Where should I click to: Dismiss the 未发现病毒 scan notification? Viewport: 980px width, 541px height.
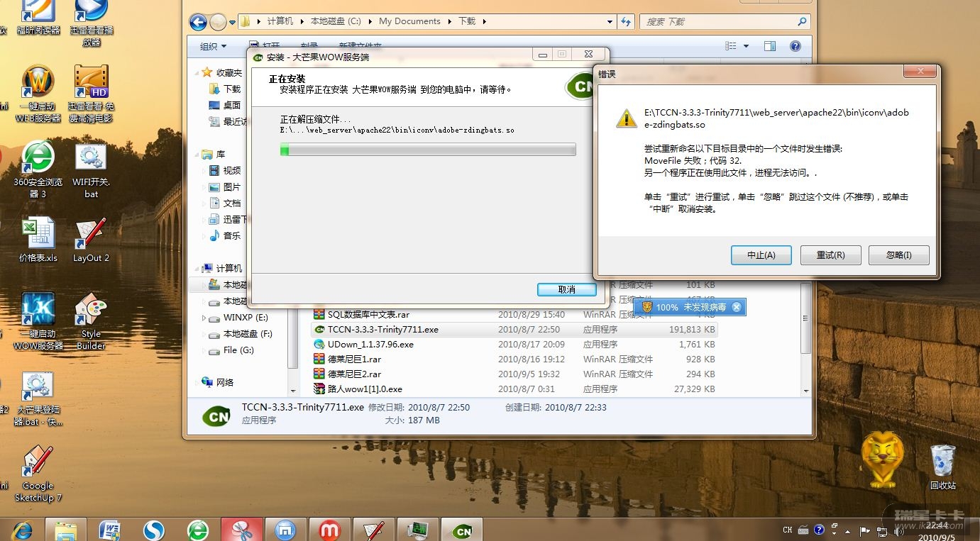(736, 307)
